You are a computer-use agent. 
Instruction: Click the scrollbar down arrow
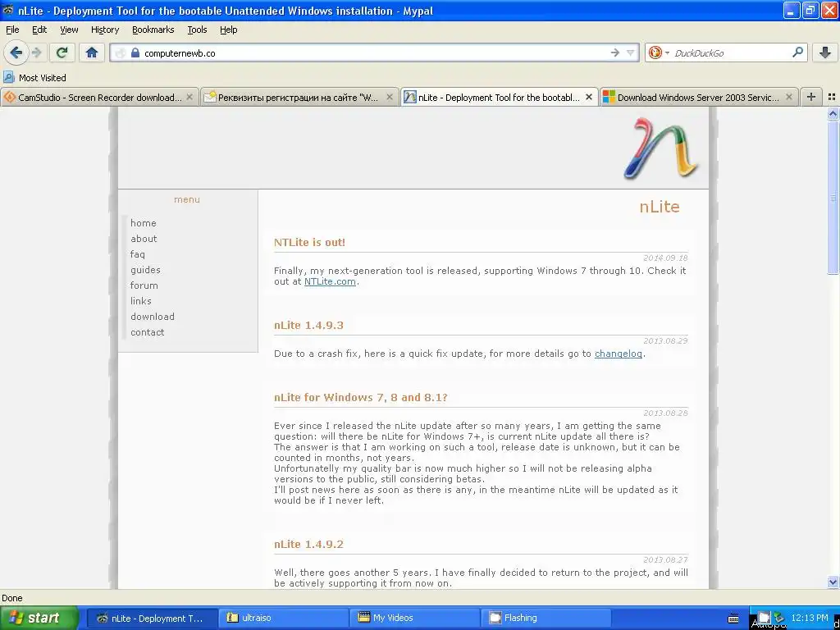click(x=833, y=582)
